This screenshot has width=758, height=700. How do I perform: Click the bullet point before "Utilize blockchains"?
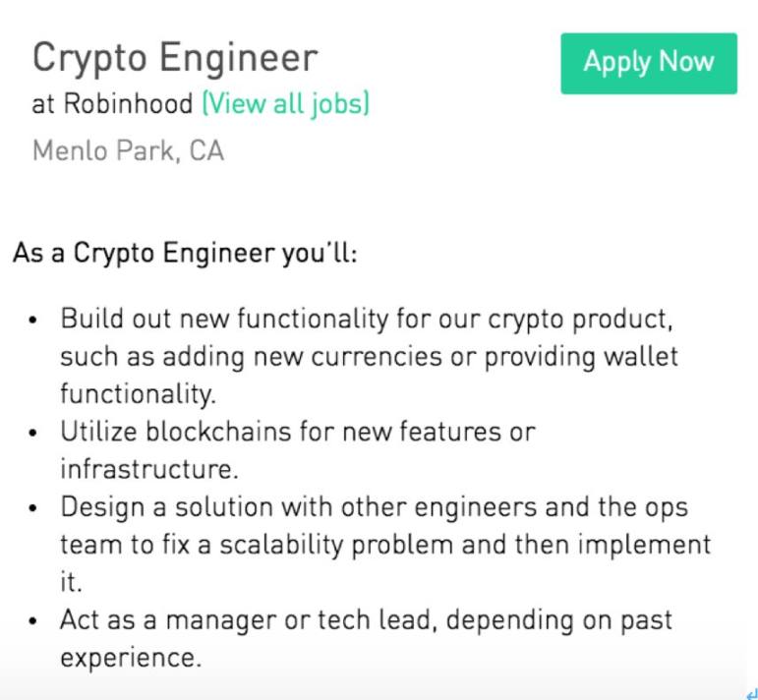(35, 433)
